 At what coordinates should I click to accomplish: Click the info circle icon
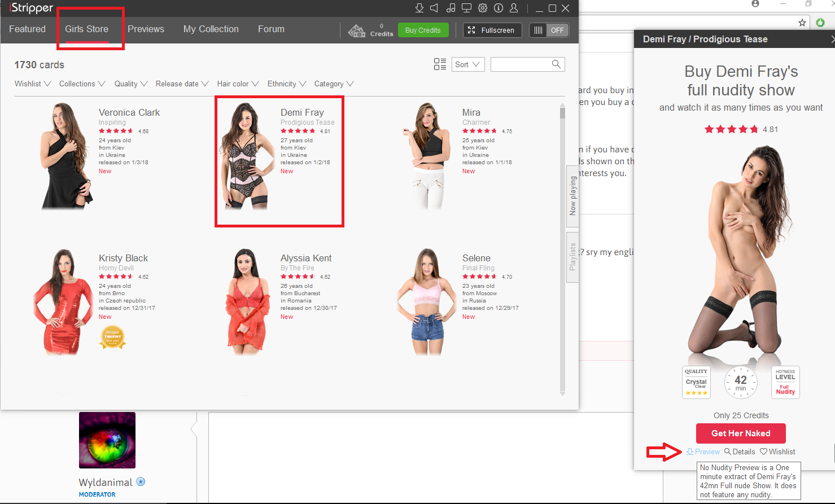pyautogui.click(x=499, y=8)
